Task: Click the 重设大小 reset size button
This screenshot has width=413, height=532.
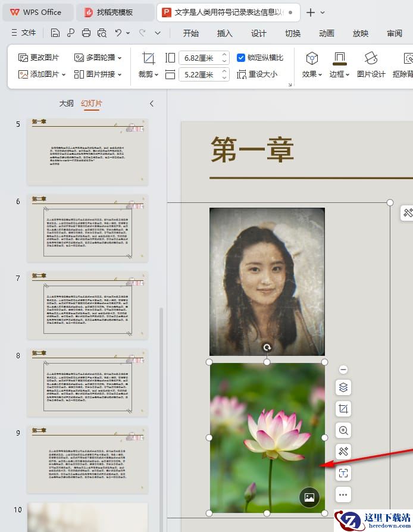Action: click(x=257, y=74)
